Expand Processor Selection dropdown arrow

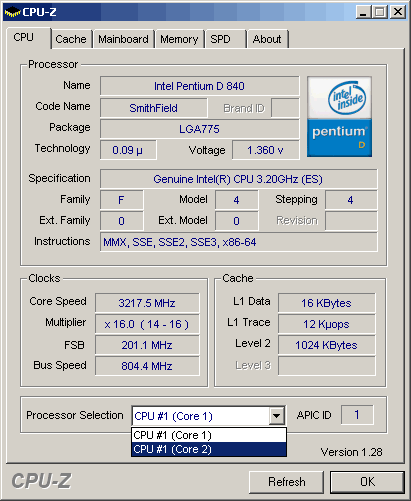pyautogui.click(x=277, y=416)
